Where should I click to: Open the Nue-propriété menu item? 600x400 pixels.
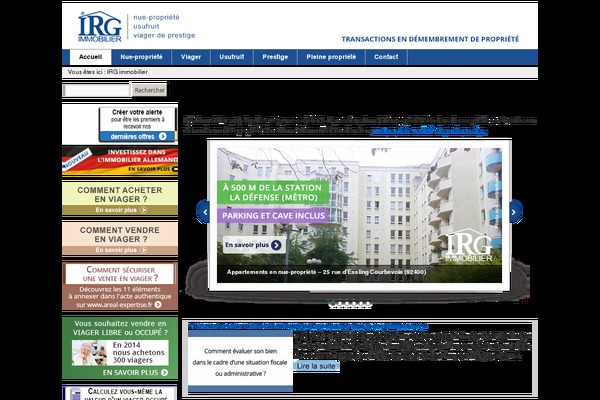point(141,57)
